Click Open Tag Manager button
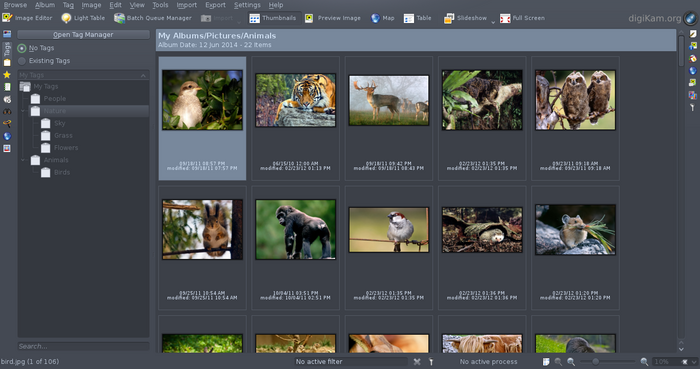 (83, 34)
